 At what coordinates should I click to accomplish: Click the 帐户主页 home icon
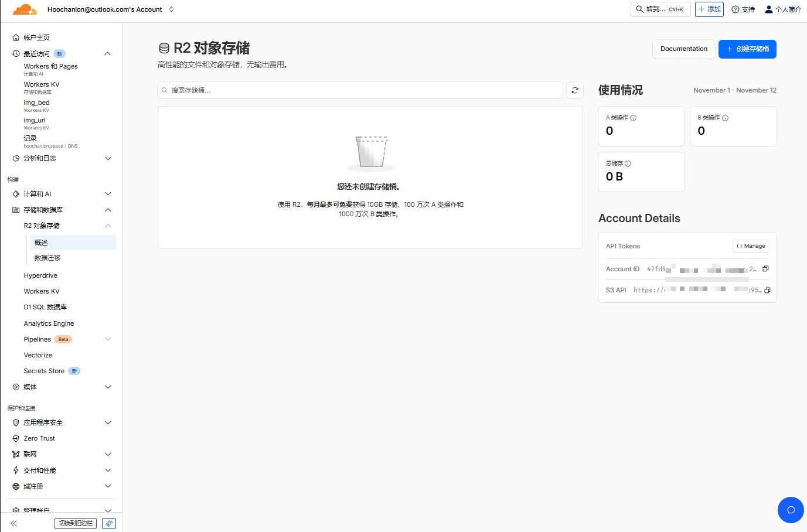(x=16, y=37)
